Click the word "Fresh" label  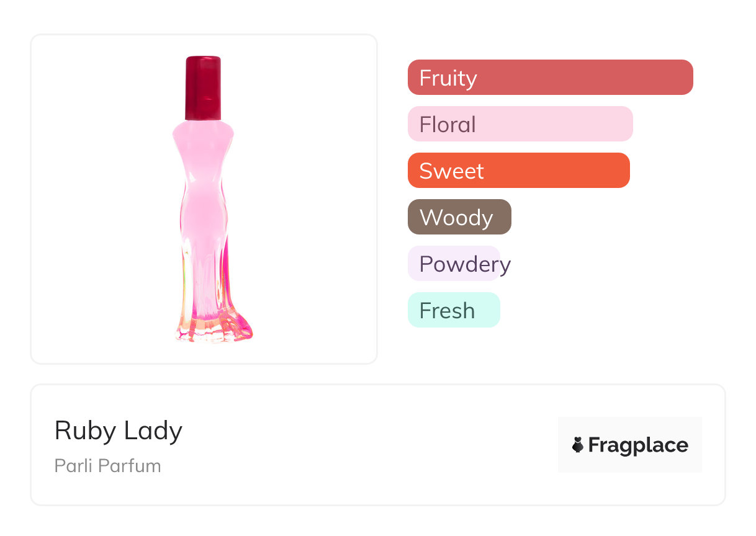coord(447,311)
